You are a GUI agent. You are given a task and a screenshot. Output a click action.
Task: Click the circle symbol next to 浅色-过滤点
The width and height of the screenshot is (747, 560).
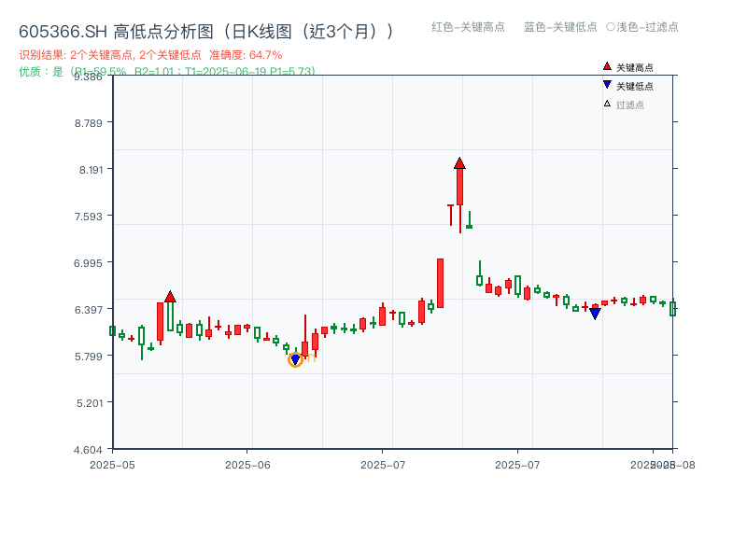coord(613,28)
